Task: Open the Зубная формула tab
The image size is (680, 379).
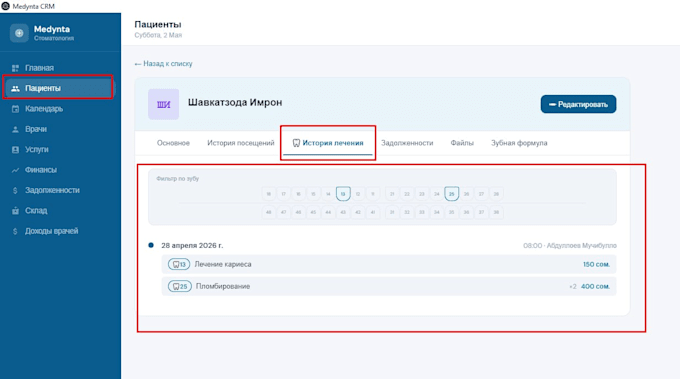Action: coord(519,143)
